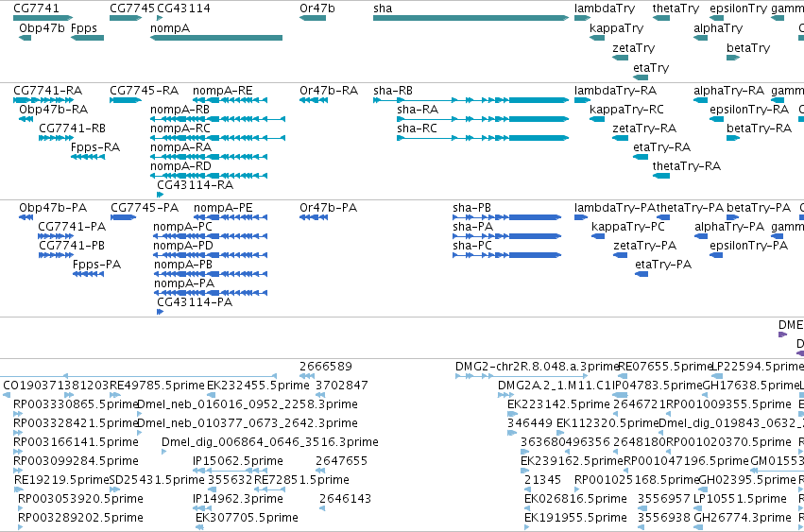Select the sha-RA transcript
804x532 pixels.
click(483, 119)
